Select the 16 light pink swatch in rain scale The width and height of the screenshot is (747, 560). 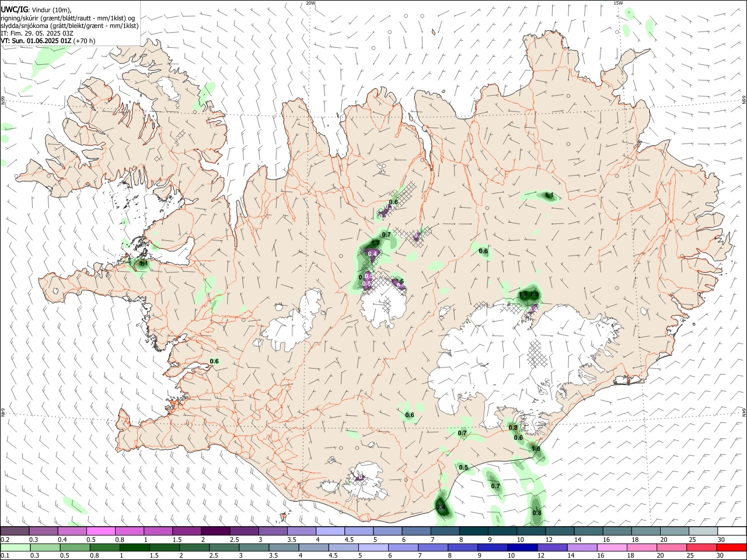(612, 548)
